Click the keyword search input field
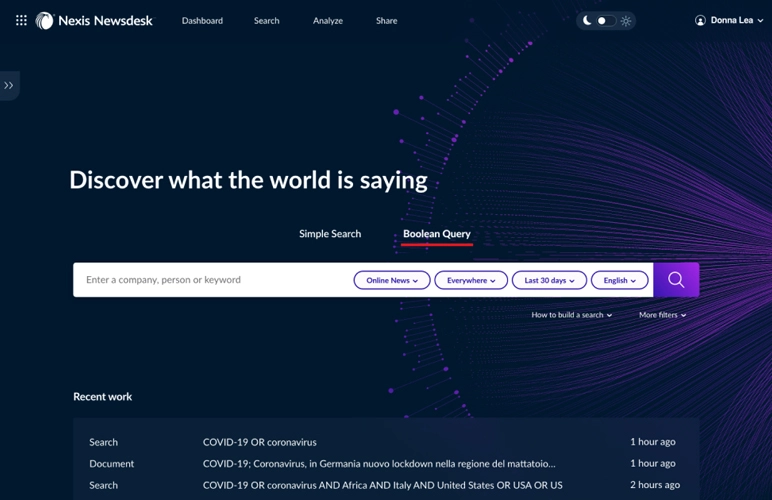Screen dimensions: 772x500 pyautogui.click(x=210, y=280)
